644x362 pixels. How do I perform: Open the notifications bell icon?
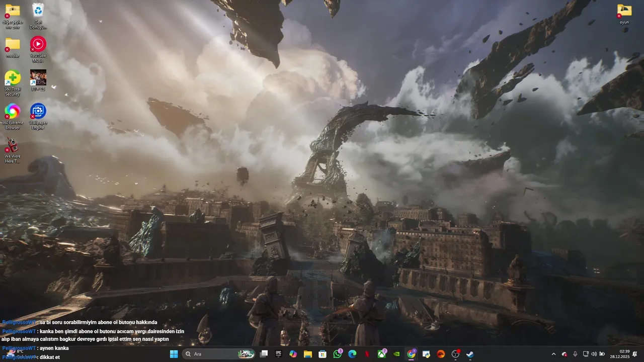pyautogui.click(x=635, y=354)
